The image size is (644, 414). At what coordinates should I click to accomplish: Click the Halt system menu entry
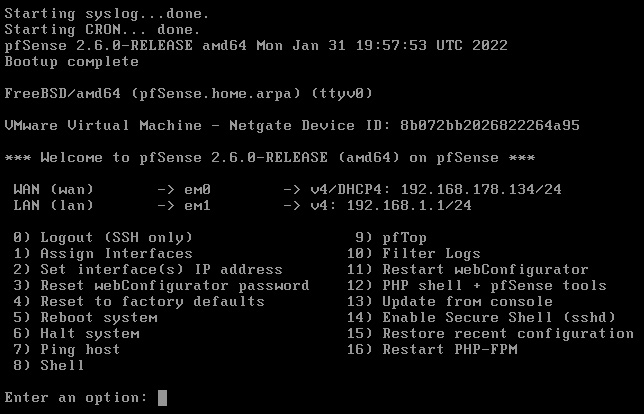coord(76,334)
